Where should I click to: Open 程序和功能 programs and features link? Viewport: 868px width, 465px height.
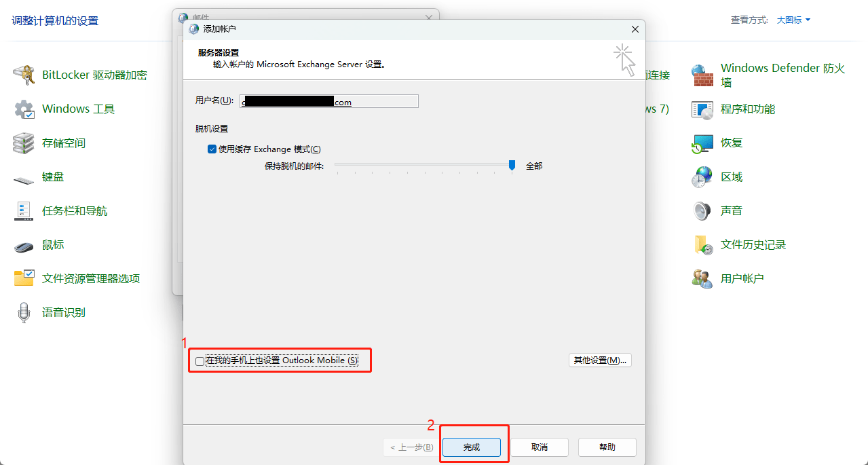coord(747,109)
